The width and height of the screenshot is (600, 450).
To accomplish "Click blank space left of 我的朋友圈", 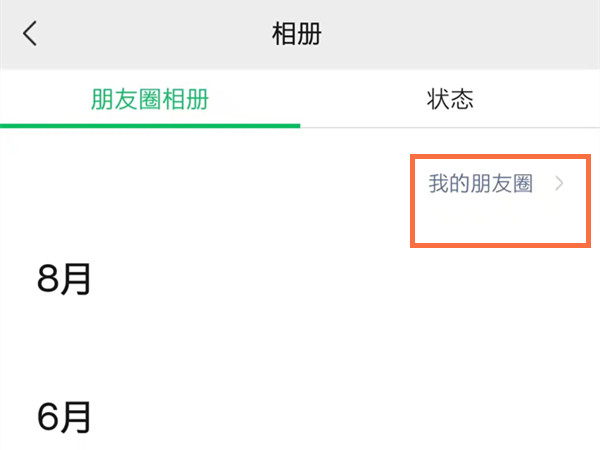I will [x=250, y=184].
